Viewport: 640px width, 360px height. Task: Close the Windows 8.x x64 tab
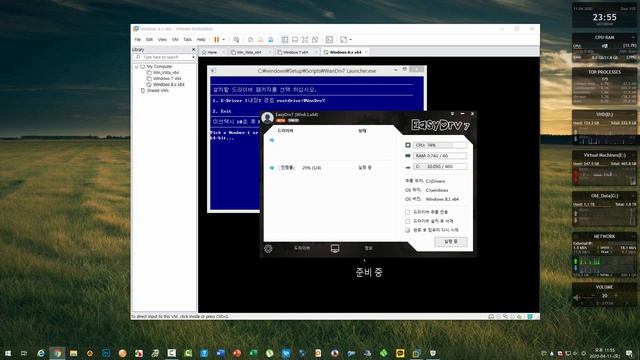tap(366, 52)
